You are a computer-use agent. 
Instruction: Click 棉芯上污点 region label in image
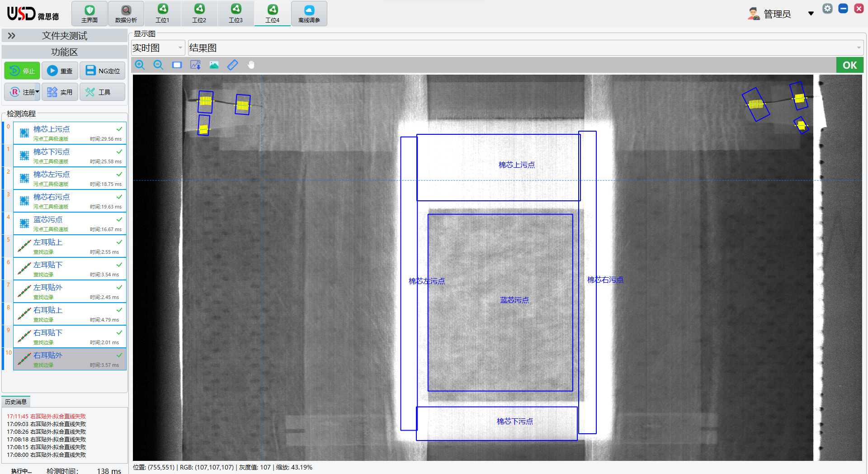(x=516, y=165)
